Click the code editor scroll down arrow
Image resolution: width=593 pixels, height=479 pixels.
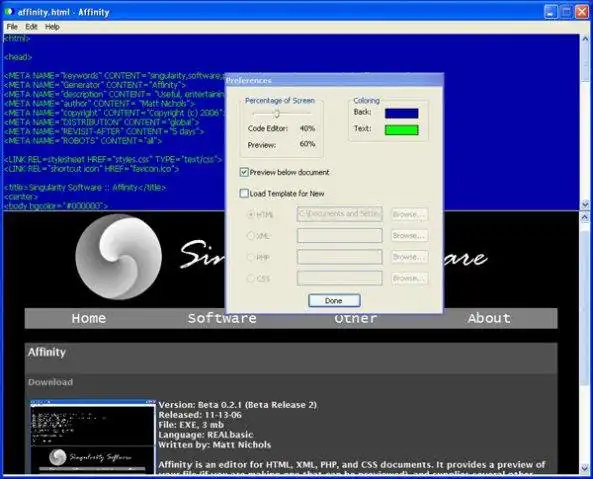[585, 205]
